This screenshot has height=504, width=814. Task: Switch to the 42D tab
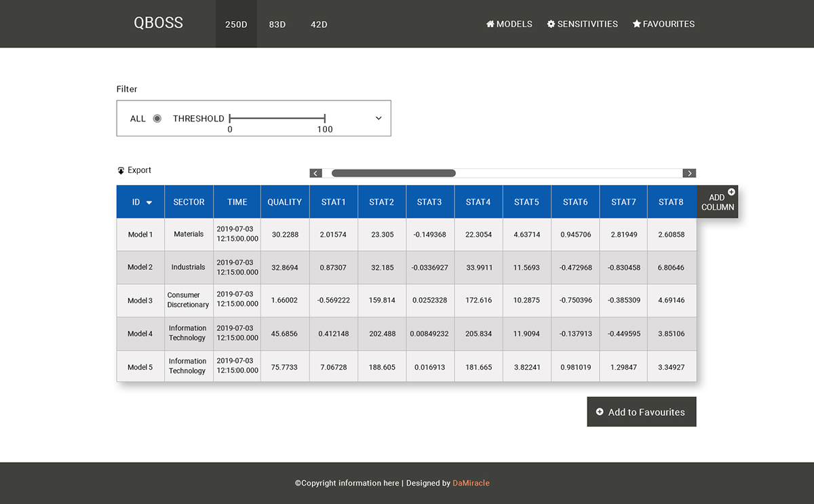tap(319, 24)
